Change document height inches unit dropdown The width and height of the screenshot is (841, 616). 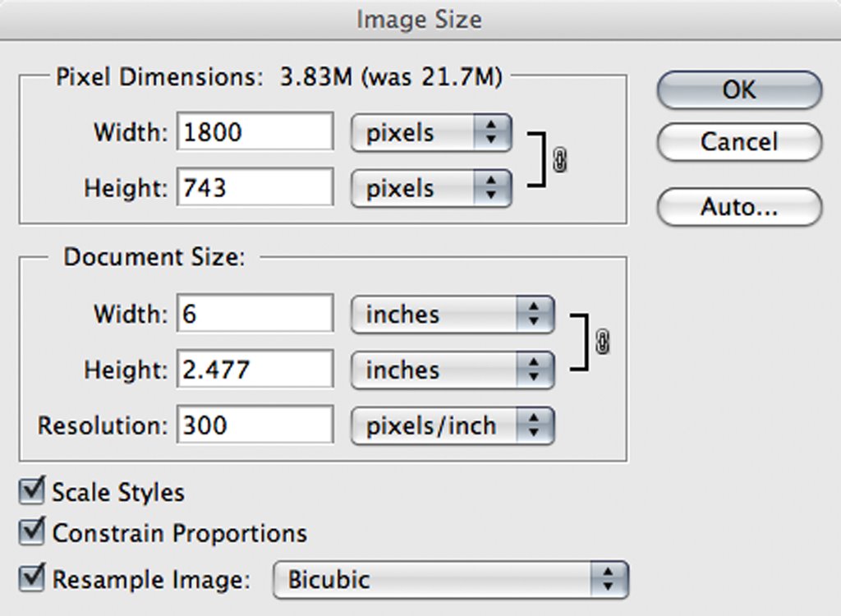[453, 370]
